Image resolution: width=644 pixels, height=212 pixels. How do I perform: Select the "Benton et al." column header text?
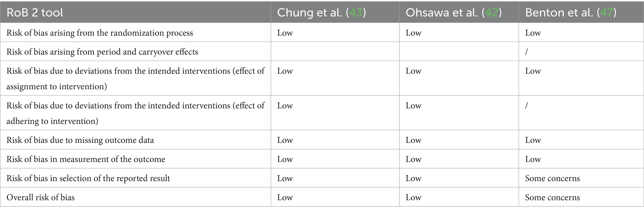pyautogui.click(x=559, y=12)
